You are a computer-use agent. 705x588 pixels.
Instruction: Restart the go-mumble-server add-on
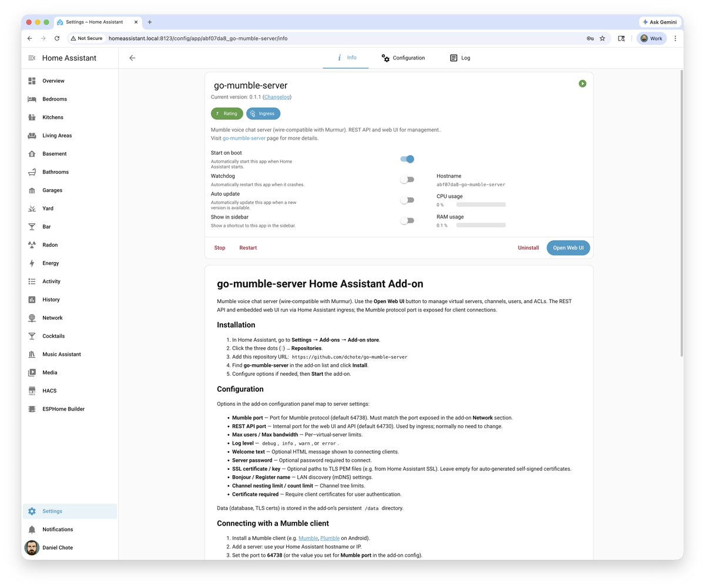tap(248, 248)
